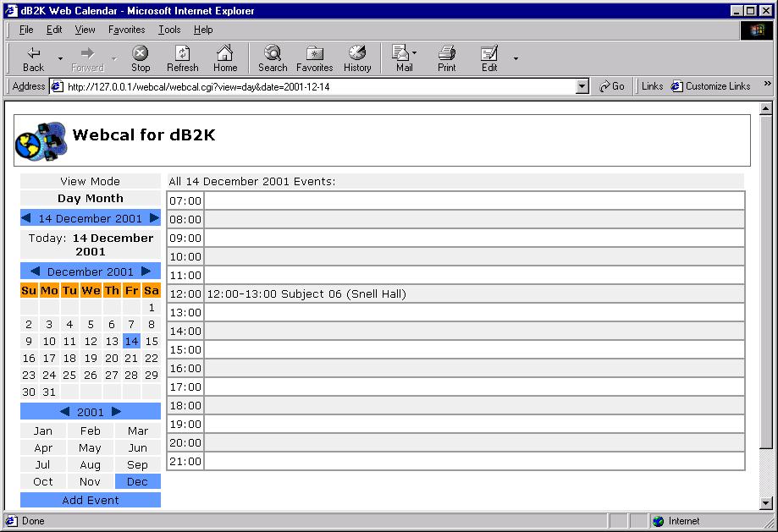Expand the Address bar dropdown arrow
This screenshot has height=532, width=778.
click(582, 86)
